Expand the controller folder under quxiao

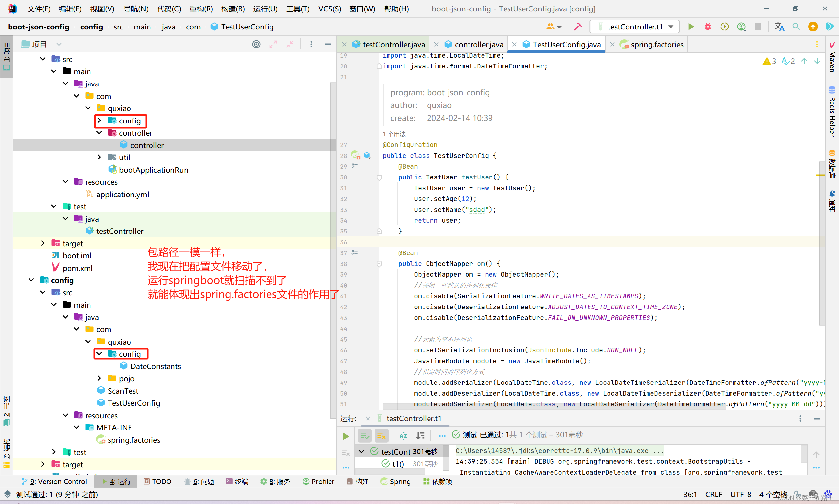click(99, 133)
